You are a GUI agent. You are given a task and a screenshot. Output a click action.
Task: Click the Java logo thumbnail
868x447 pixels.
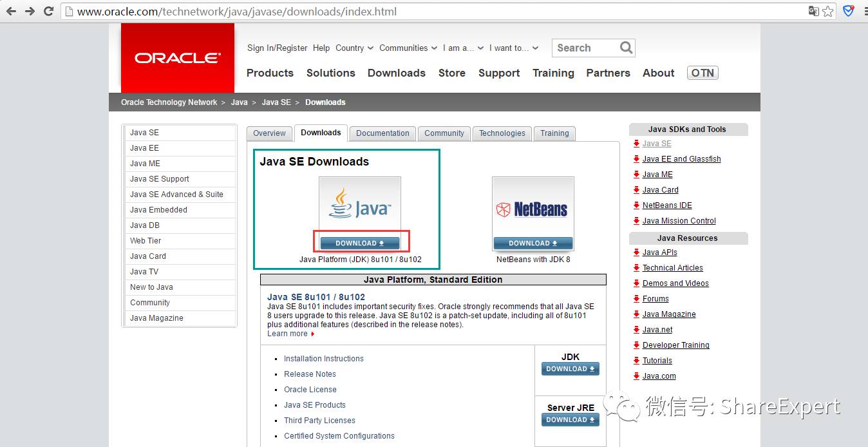360,206
